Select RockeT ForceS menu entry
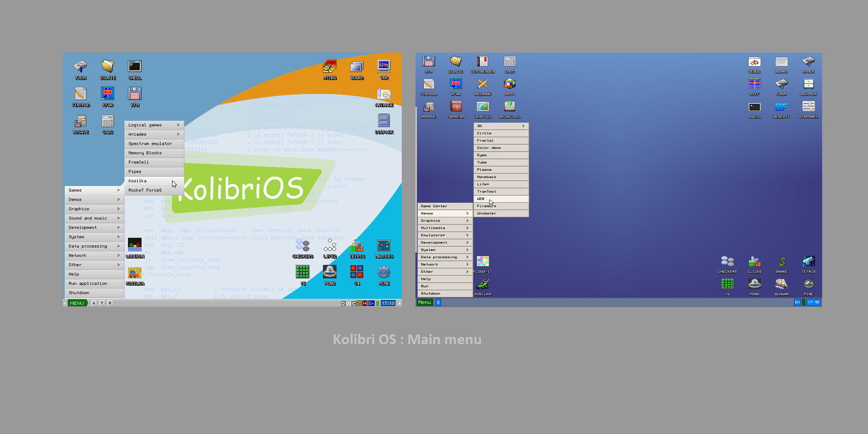The width and height of the screenshot is (868, 434). (154, 190)
